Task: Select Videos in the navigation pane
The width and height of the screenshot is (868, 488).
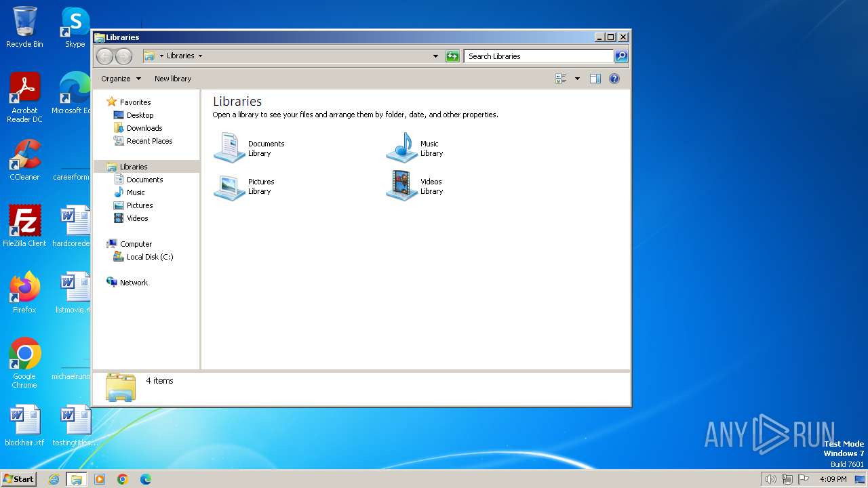Action: 131,218
